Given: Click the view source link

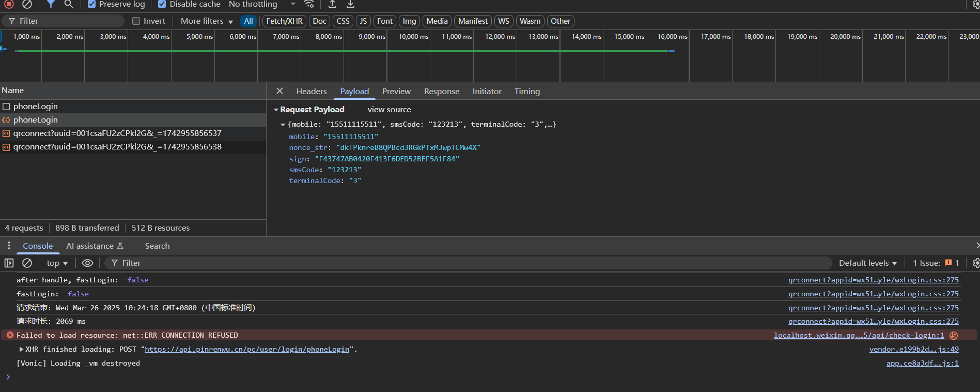Looking at the screenshot, I should (389, 110).
